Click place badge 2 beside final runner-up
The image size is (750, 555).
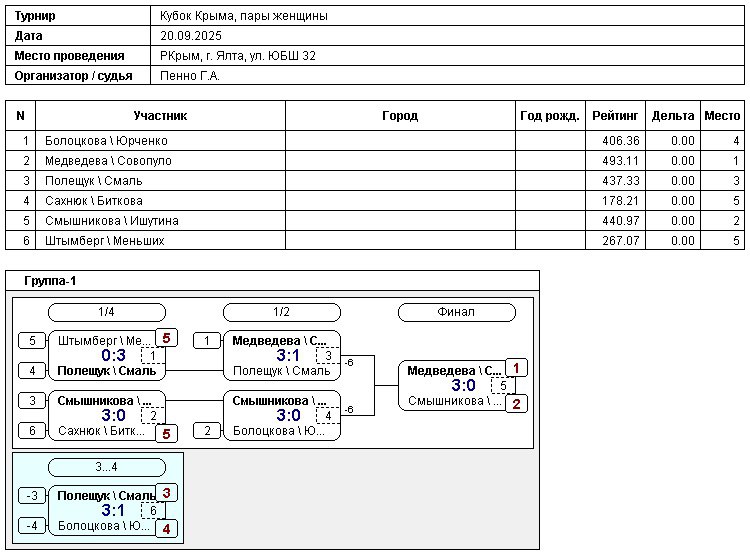(x=516, y=404)
